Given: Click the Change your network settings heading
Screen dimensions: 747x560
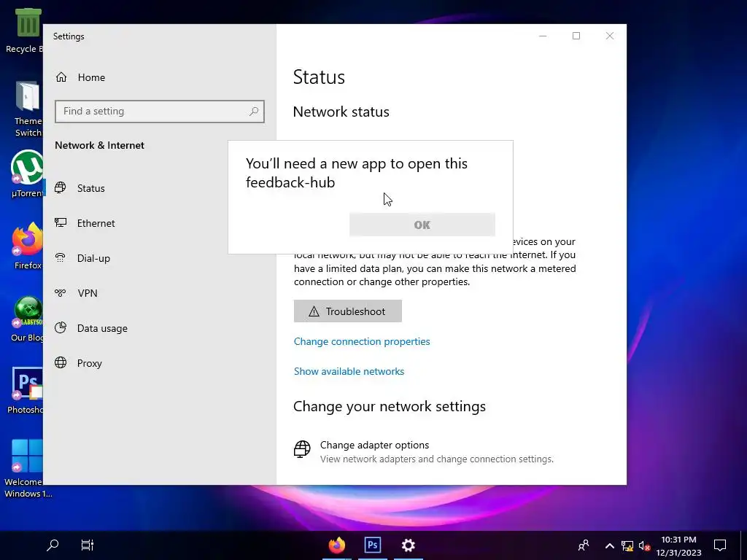Looking at the screenshot, I should 390,406.
